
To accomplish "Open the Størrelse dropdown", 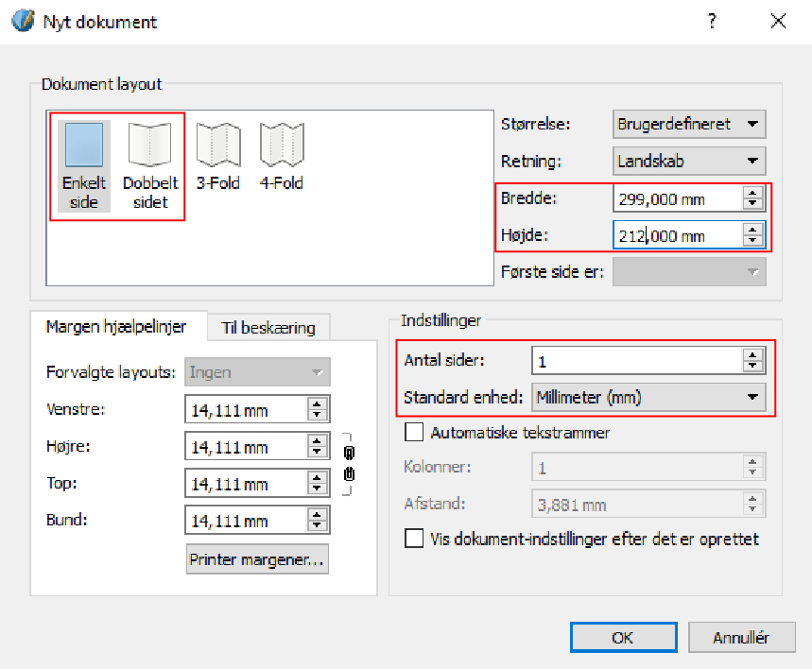I will coord(689,124).
